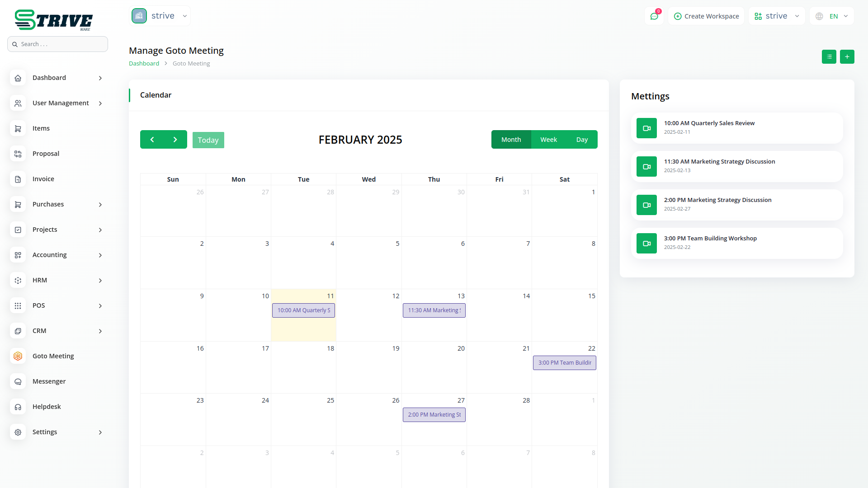This screenshot has width=868, height=488.
Task: Click the list view icon button
Action: (x=829, y=56)
